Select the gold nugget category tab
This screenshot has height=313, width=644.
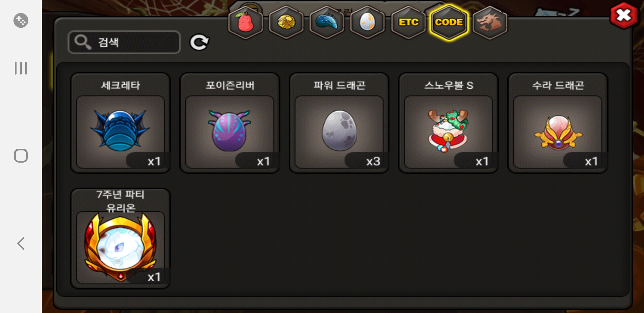pos(286,22)
